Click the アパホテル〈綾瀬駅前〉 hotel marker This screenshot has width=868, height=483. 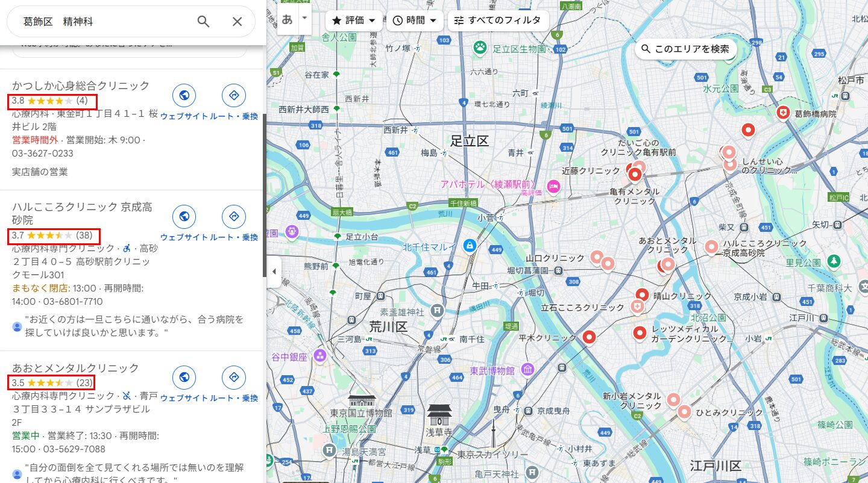pos(553,187)
